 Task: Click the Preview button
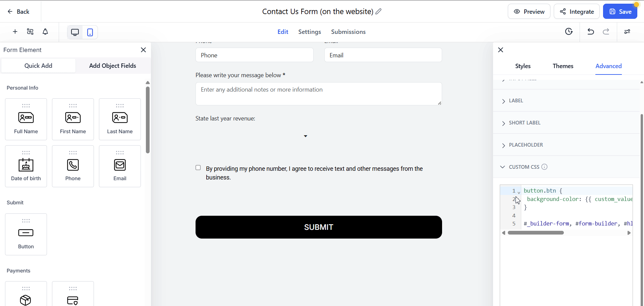point(529,11)
